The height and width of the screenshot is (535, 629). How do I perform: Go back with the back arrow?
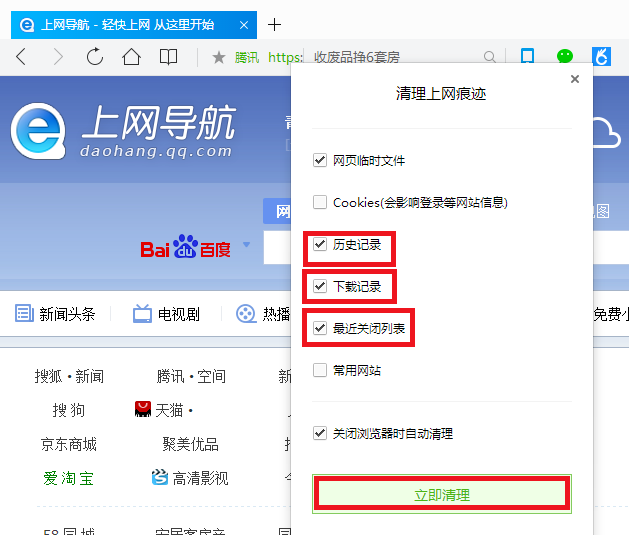[21, 57]
